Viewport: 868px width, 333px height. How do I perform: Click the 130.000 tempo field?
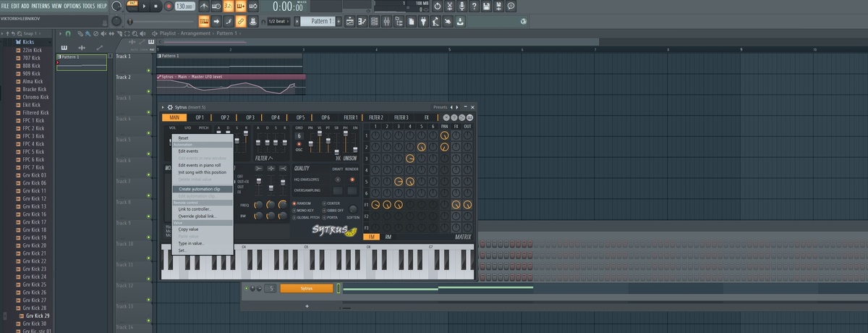click(x=184, y=6)
